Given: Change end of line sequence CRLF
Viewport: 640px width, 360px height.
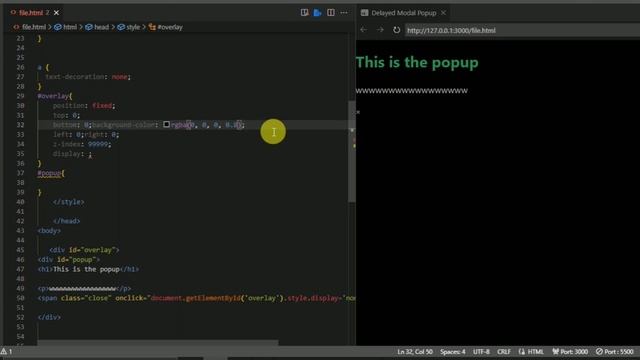Looking at the screenshot, I should 504,352.
